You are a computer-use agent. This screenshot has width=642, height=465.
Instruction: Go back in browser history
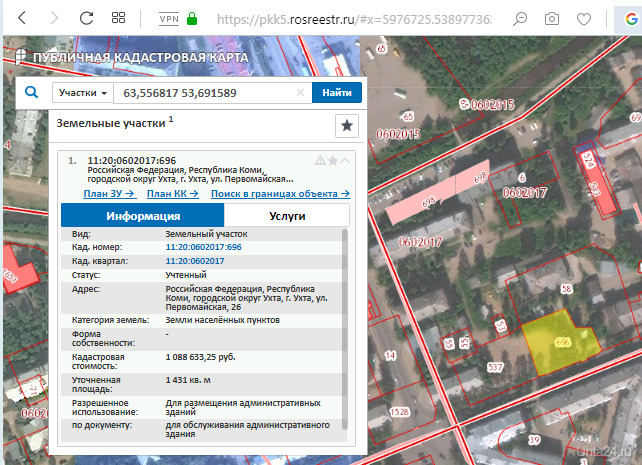coord(22,18)
